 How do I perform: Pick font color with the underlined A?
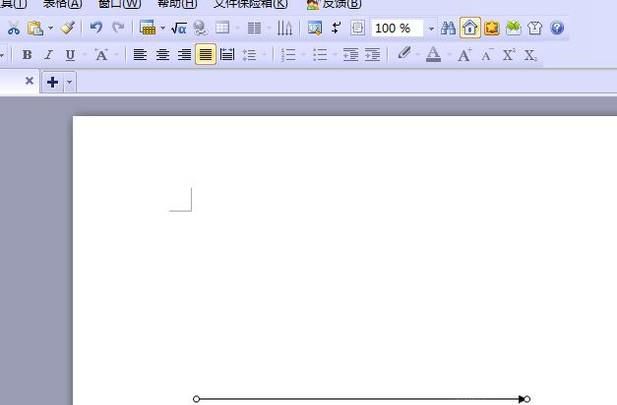click(x=433, y=55)
